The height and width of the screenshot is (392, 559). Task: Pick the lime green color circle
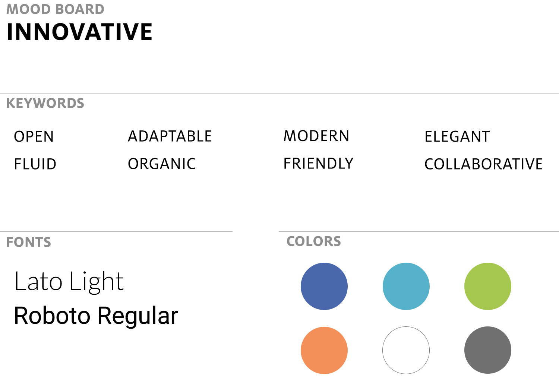tap(488, 286)
